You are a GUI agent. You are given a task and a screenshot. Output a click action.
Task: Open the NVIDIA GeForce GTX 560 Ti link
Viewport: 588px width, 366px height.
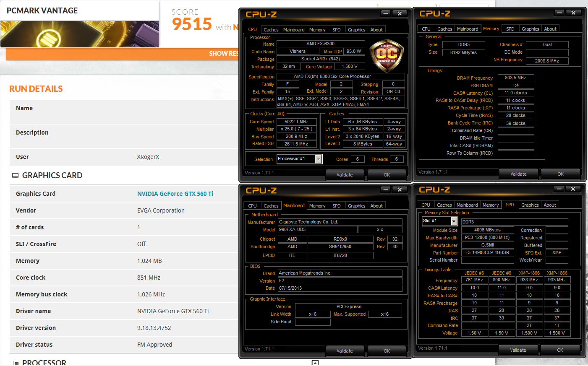click(x=175, y=194)
